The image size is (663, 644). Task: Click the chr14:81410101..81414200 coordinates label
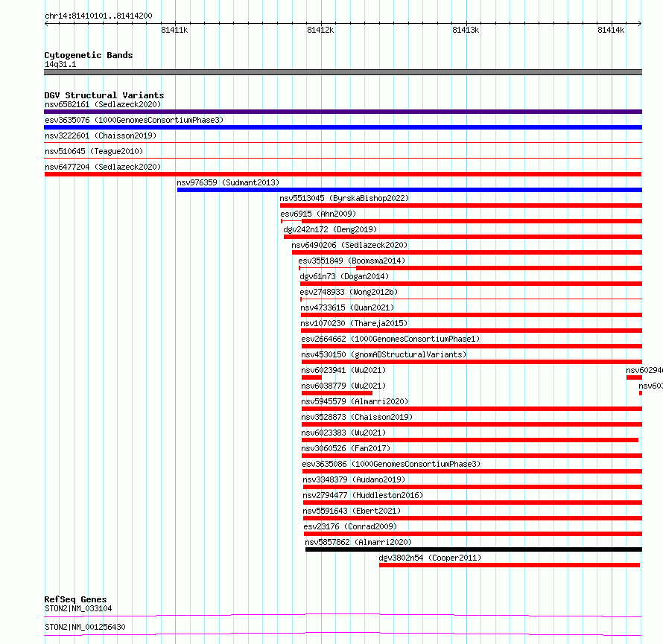(98, 16)
